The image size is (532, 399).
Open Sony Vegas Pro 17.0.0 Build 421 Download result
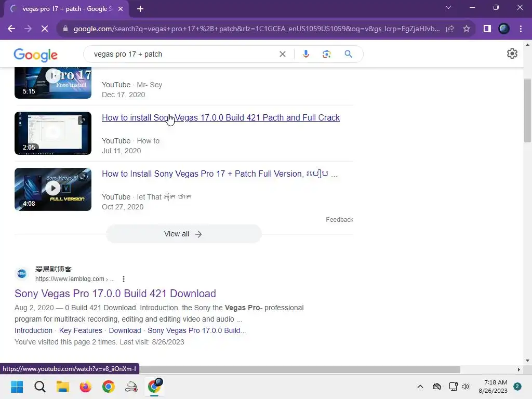click(115, 293)
